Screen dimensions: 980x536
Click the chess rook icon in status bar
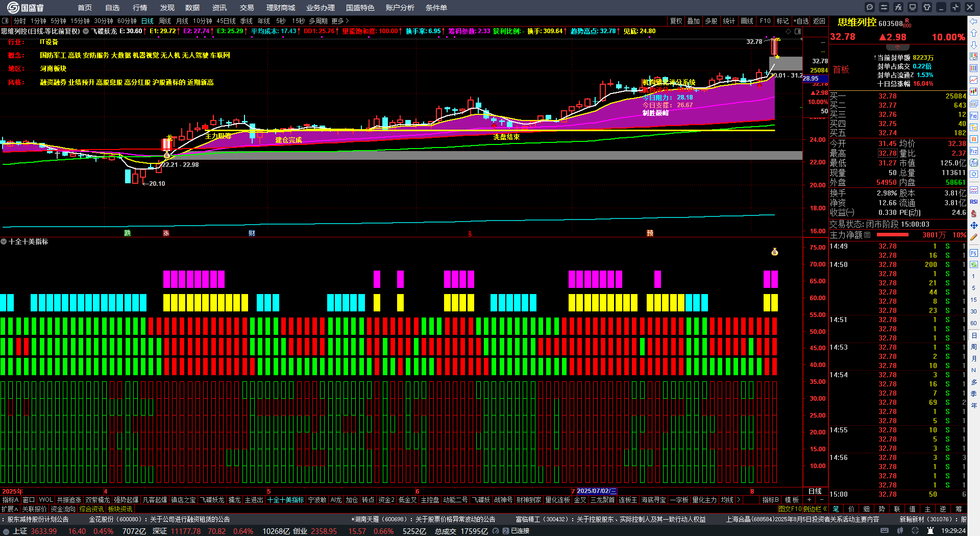(x=930, y=531)
